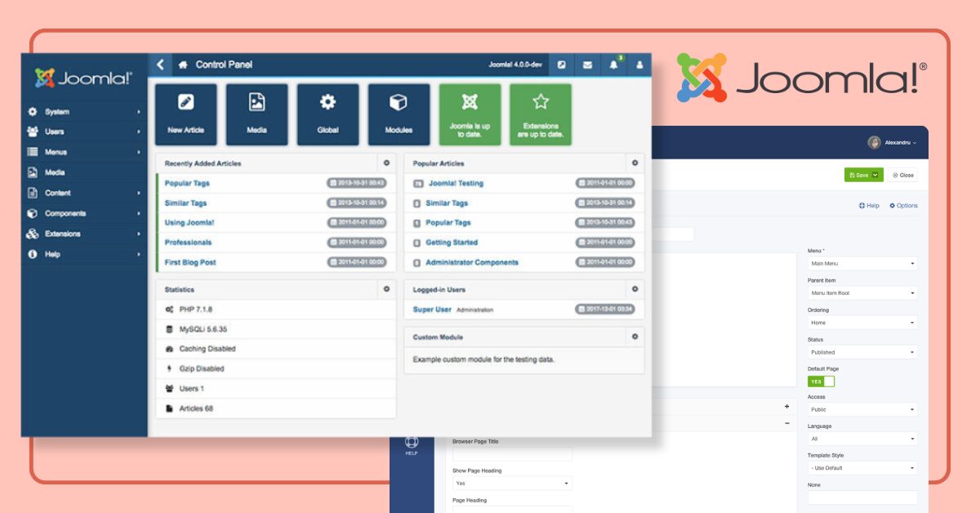980x513 pixels.
Task: Open Statistics module gear settings
Action: (x=386, y=289)
